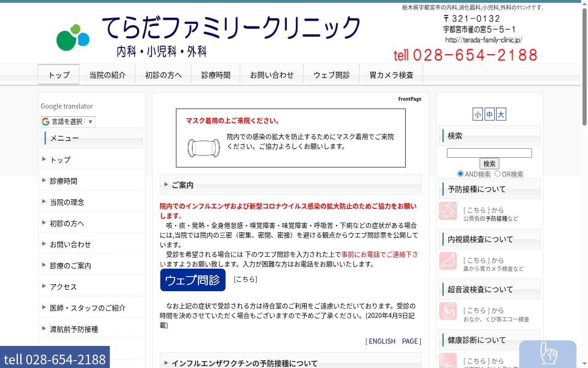Viewport: 588px width, 368px height.
Task: Click the 検索 submit button
Action: click(x=489, y=164)
